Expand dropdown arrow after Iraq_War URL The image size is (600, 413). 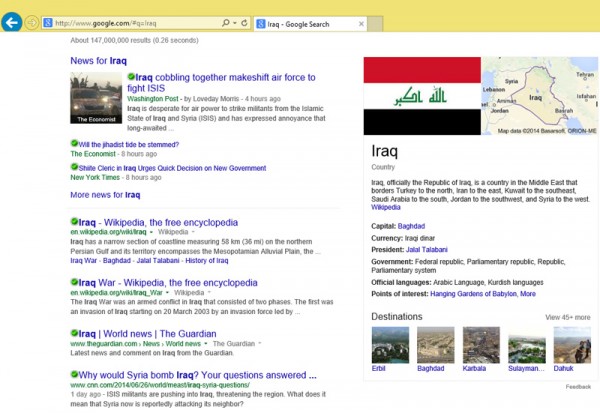click(167, 292)
